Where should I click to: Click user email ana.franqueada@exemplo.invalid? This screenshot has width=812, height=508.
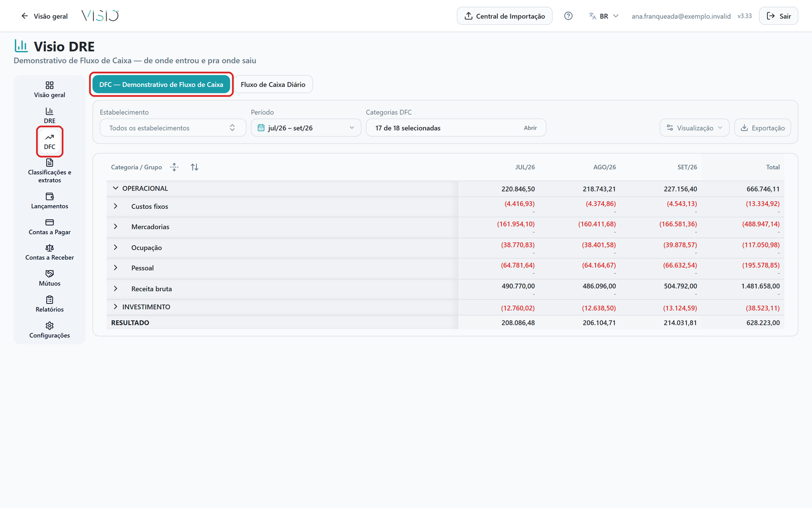(681, 16)
